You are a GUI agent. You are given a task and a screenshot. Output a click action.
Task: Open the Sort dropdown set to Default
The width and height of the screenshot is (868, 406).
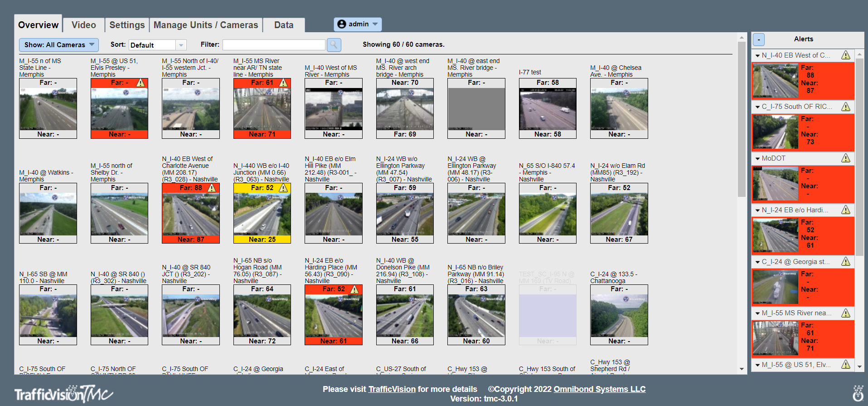158,45
